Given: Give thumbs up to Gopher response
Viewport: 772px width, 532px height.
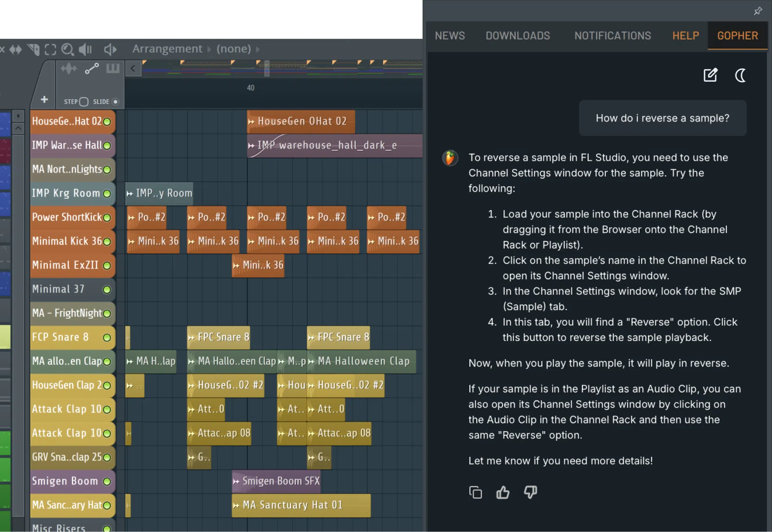Looking at the screenshot, I should pyautogui.click(x=503, y=492).
